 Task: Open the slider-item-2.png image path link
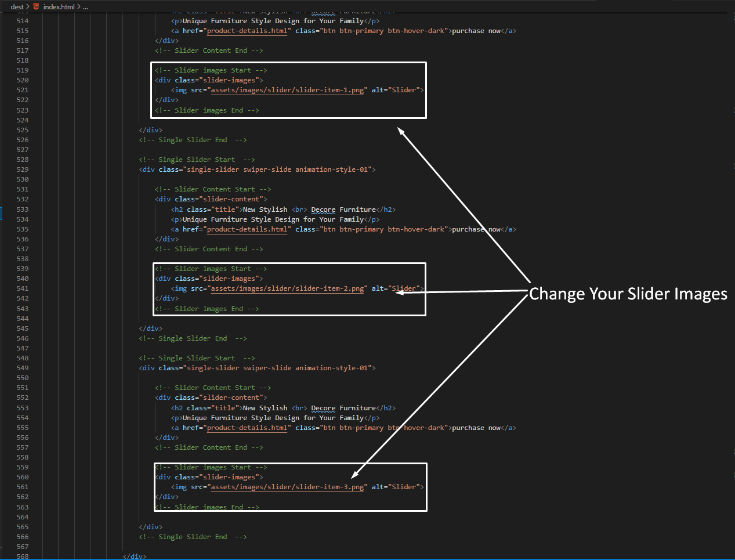tap(287, 288)
